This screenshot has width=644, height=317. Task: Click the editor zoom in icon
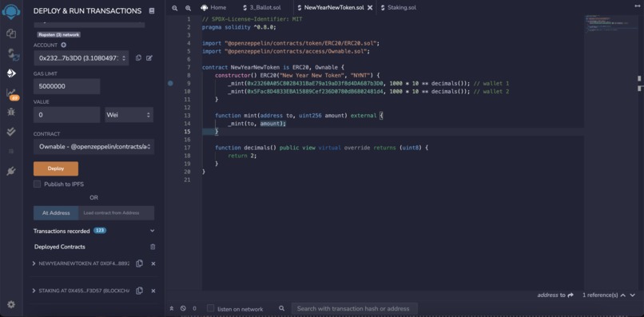(x=188, y=8)
